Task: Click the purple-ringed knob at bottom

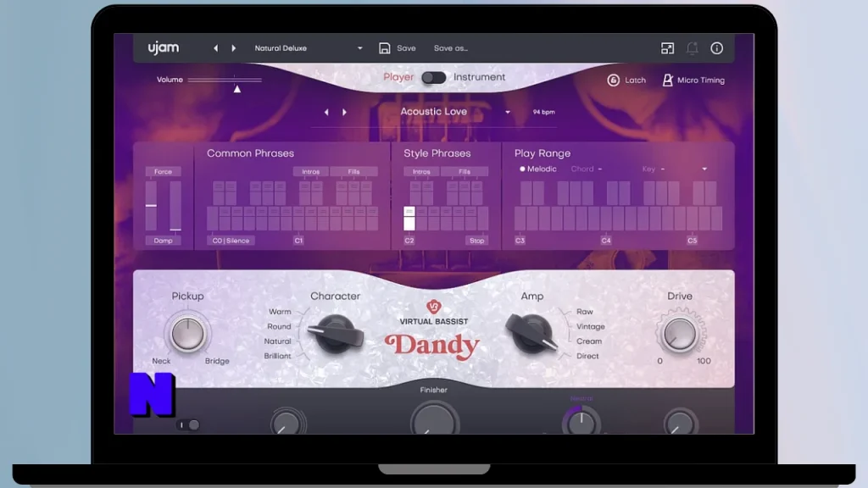Action: tap(581, 420)
